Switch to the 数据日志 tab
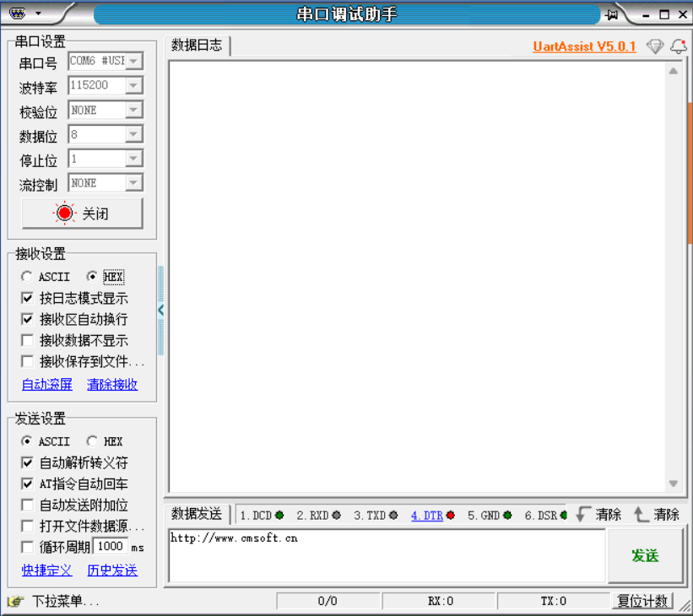Image resolution: width=693 pixels, height=616 pixels. click(198, 46)
